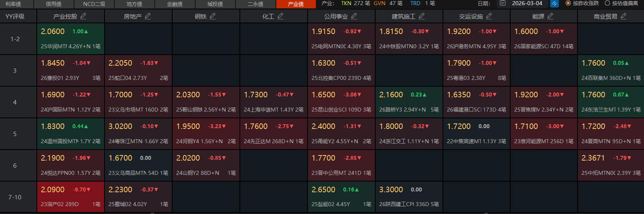
Task: Select the 24浙江交工 cell at 1.8000
Action: pos(409,134)
